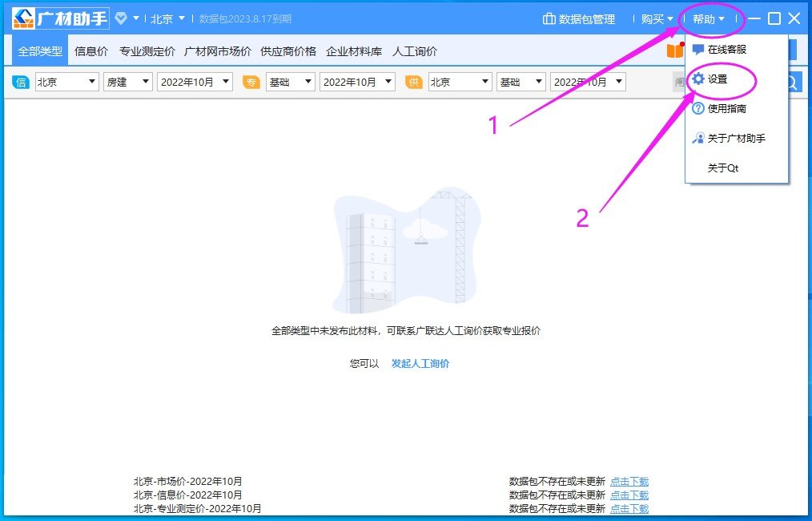Click the 信 badge icon in filter bar

coord(21,81)
